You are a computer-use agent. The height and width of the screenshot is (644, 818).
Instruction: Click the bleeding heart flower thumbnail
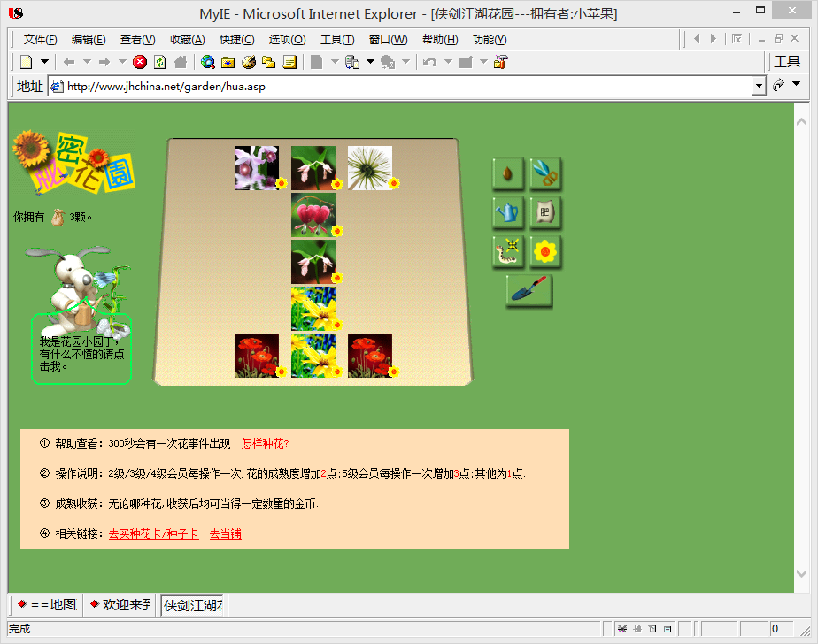tap(313, 215)
